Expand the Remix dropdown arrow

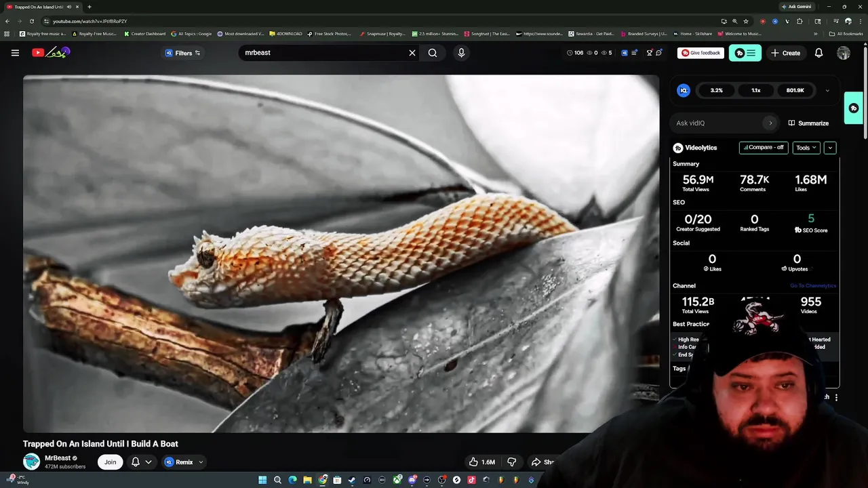[x=201, y=462]
